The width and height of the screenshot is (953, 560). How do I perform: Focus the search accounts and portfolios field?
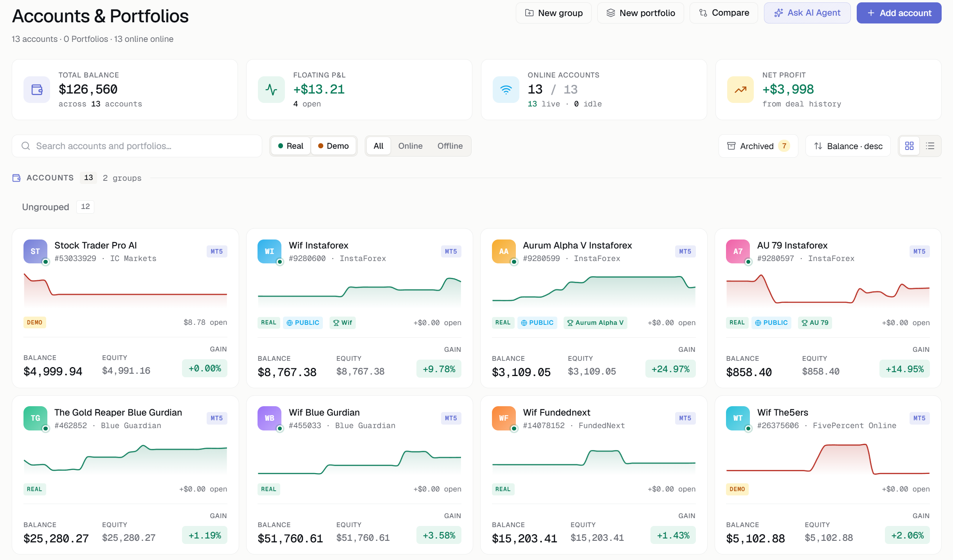point(137,146)
